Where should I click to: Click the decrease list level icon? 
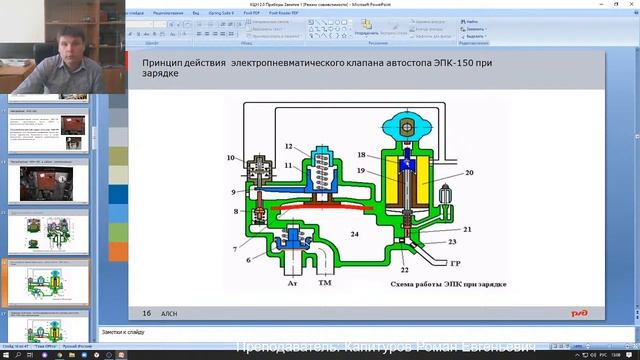pos(222,24)
